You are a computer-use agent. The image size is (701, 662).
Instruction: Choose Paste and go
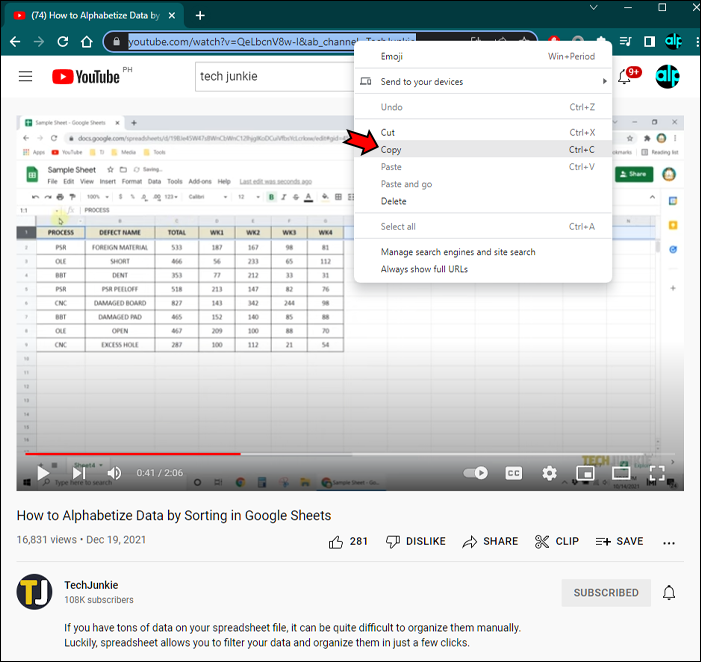pyautogui.click(x=483, y=184)
